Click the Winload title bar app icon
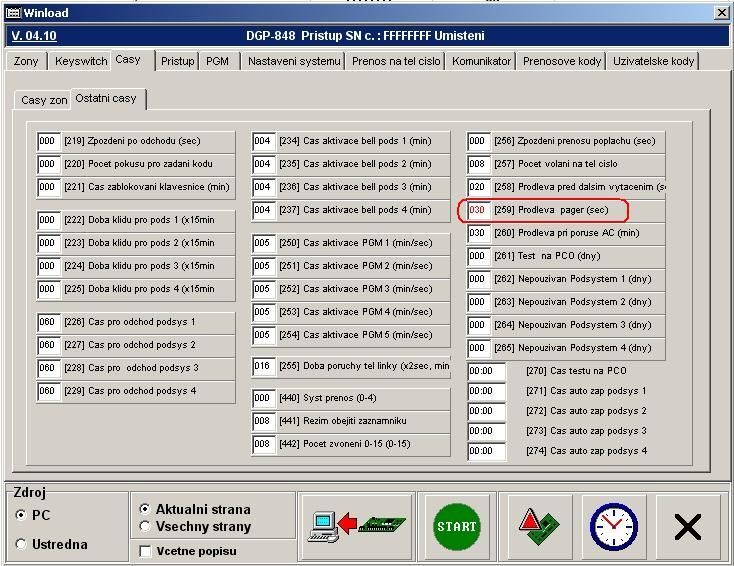This screenshot has width=734, height=566. tap(13, 13)
